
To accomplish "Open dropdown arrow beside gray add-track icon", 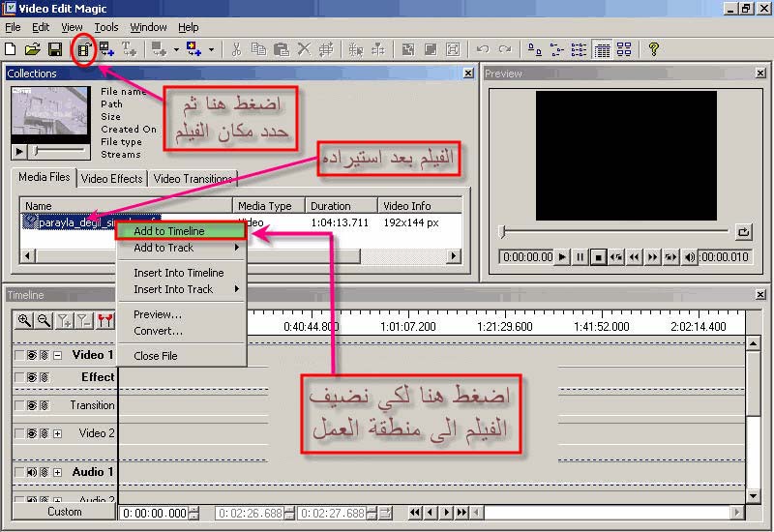I will coord(176,50).
